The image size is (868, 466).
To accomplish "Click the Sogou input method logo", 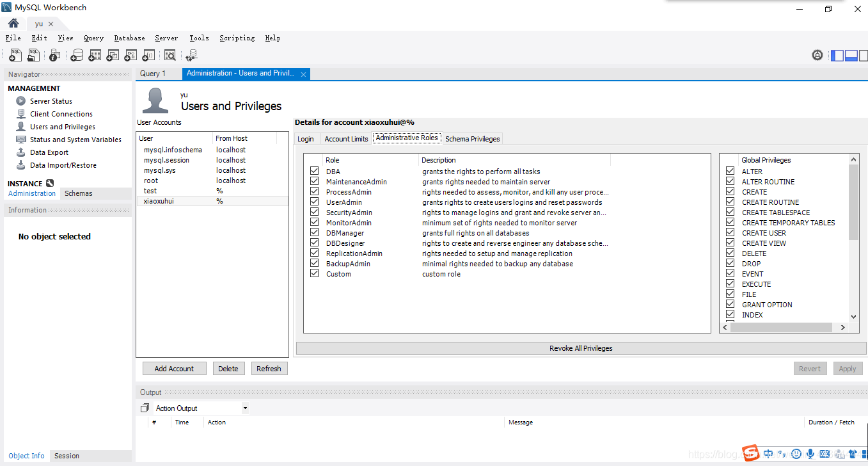I will point(752,453).
